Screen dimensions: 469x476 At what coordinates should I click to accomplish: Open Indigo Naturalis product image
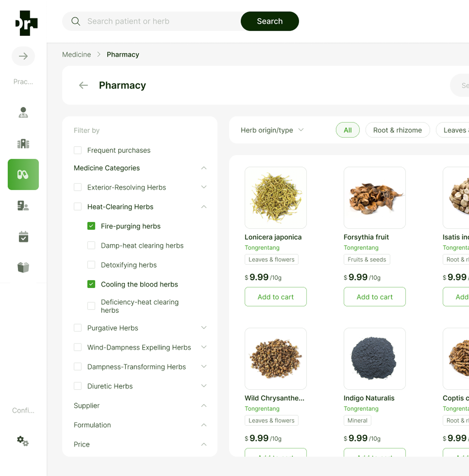coord(375,359)
